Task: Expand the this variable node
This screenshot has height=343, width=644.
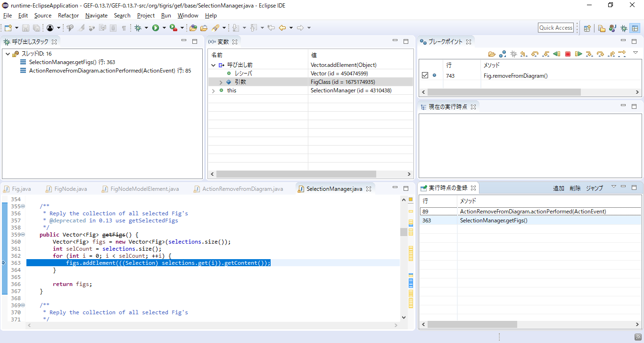Action: click(213, 90)
